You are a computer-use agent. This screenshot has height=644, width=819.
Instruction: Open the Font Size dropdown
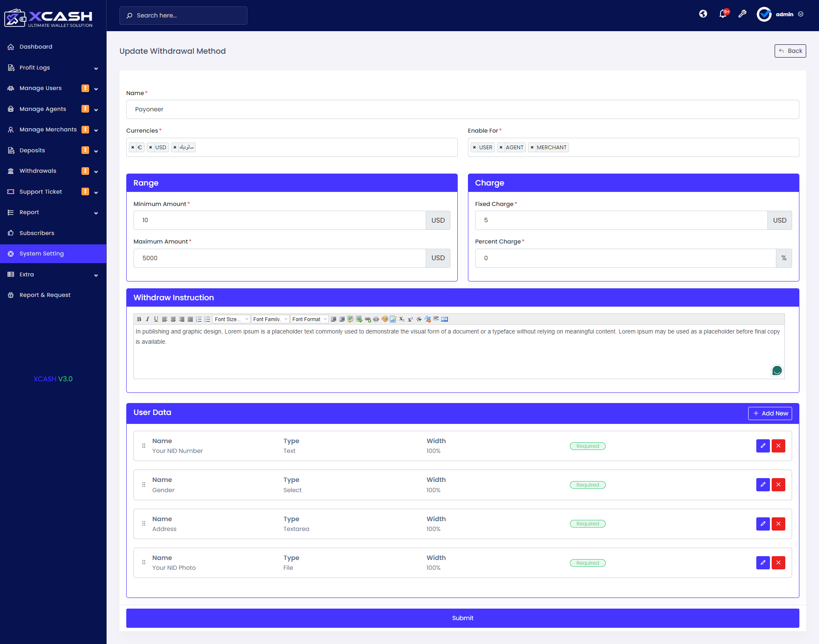232,319
